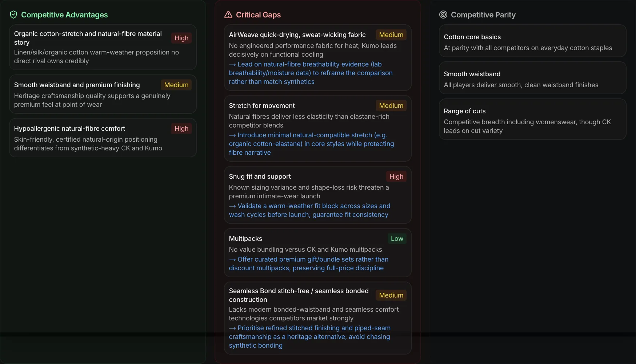Click description 'Heritage craftsmanship quality supports'

tap(92, 100)
